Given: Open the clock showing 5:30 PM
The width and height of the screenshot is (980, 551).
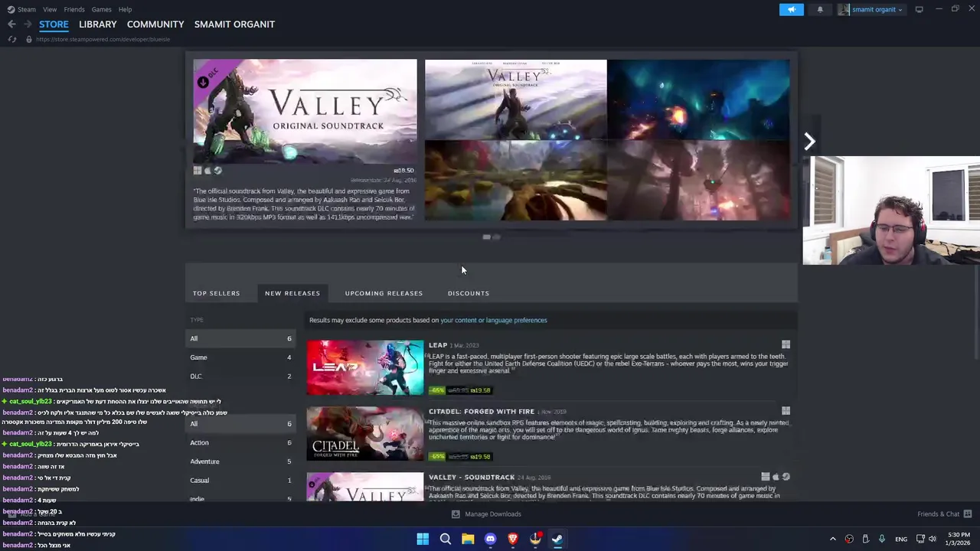Looking at the screenshot, I should (x=958, y=540).
